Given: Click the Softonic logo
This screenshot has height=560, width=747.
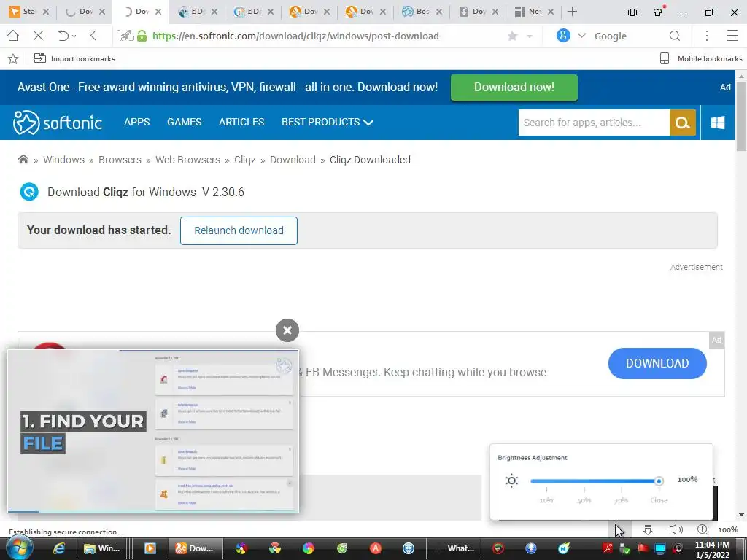Looking at the screenshot, I should coord(57,122).
